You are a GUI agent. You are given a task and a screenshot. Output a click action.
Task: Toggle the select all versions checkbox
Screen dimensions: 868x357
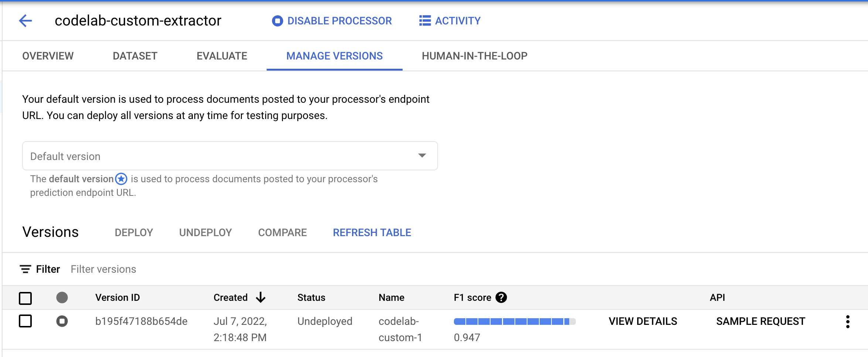click(x=25, y=298)
